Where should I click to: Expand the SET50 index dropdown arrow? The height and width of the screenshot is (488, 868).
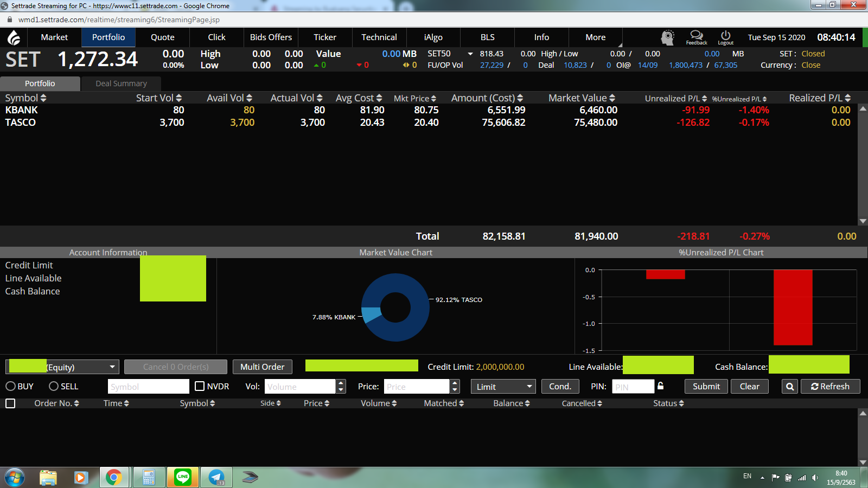470,54
